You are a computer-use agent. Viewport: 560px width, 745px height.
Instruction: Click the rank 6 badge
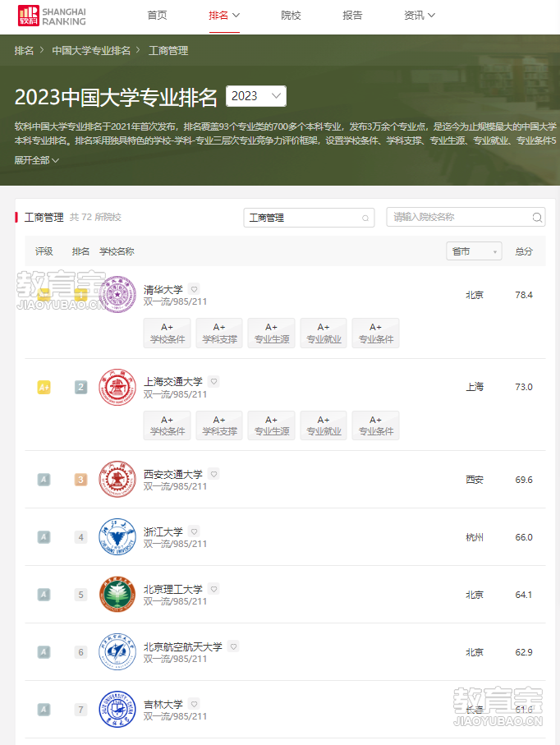[80, 652]
